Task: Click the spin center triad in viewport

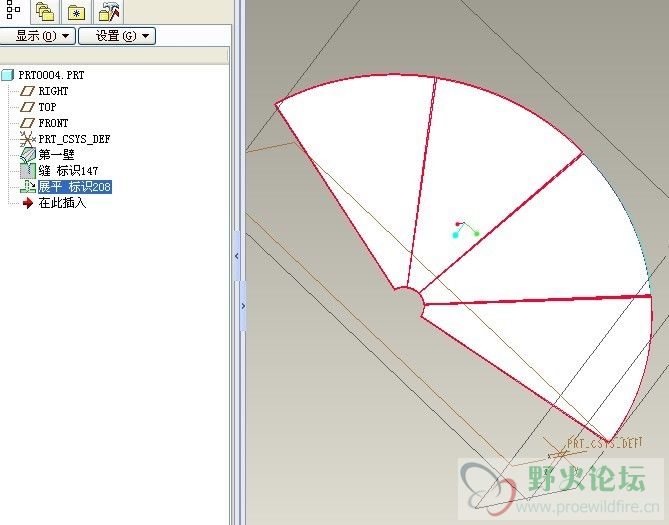Action: click(x=466, y=229)
